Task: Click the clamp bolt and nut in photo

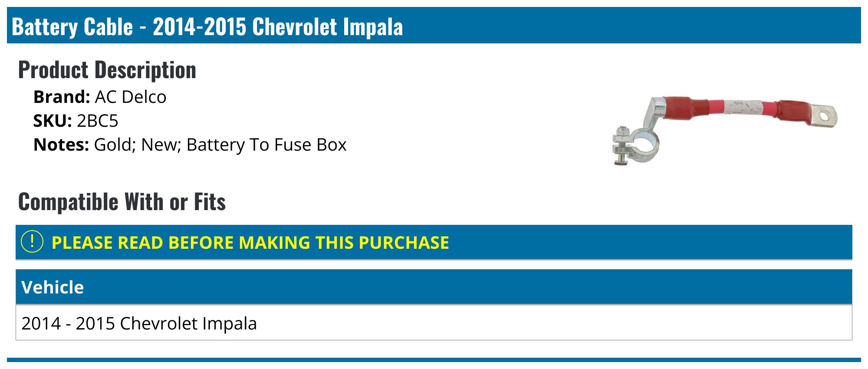Action: (x=621, y=146)
